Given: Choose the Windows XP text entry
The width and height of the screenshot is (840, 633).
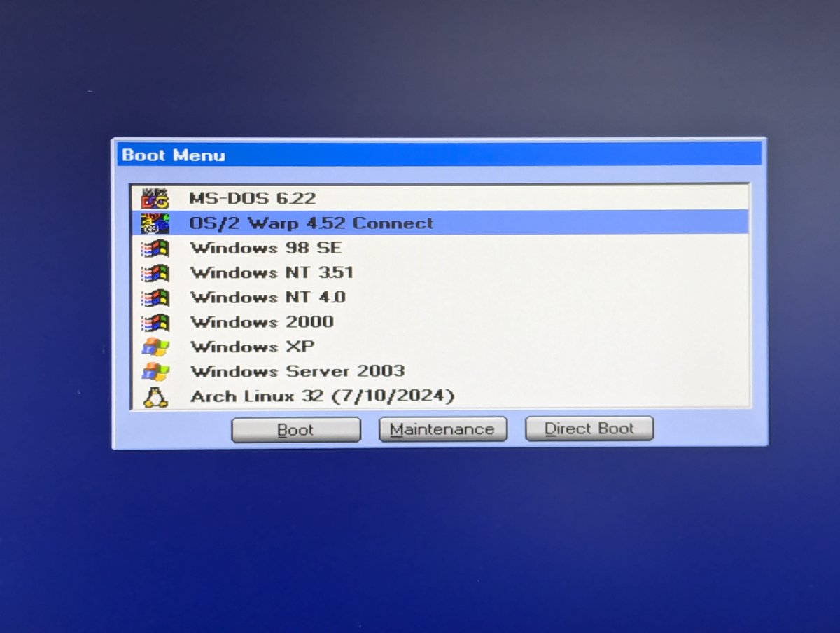Looking at the screenshot, I should coord(253,347).
